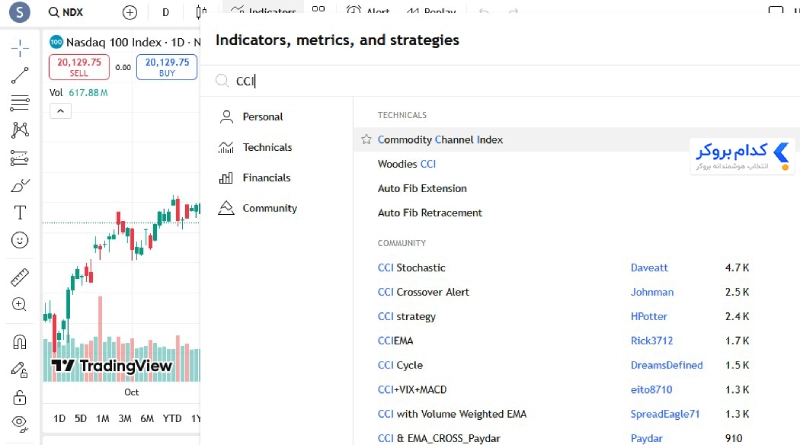Set chart range to 6M
This screenshot has height=445, width=800.
[x=147, y=418]
